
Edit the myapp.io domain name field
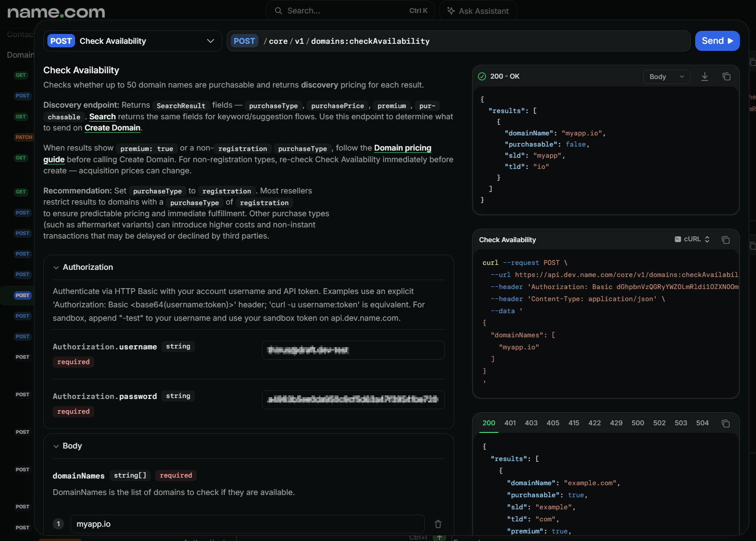(x=247, y=524)
